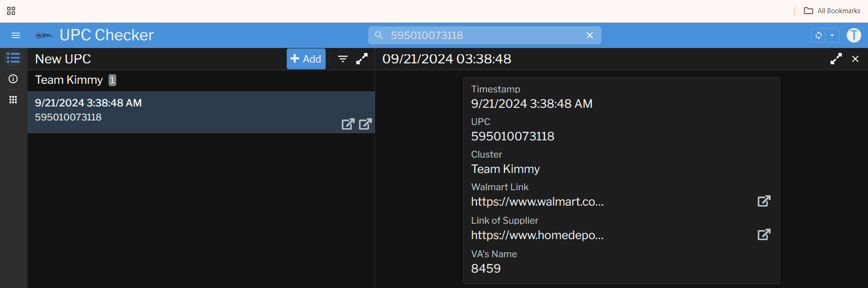The height and width of the screenshot is (288, 868).
Task: Open Link of Supplier external icon
Action: tap(764, 235)
